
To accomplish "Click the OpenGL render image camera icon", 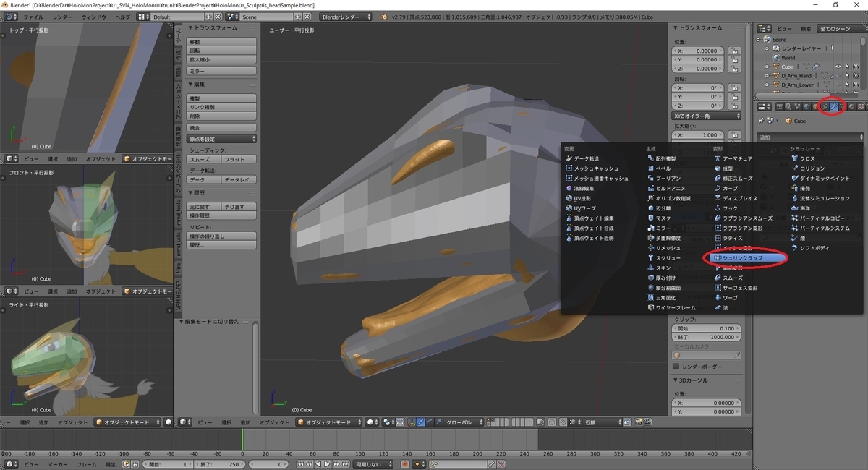I will click(x=639, y=422).
